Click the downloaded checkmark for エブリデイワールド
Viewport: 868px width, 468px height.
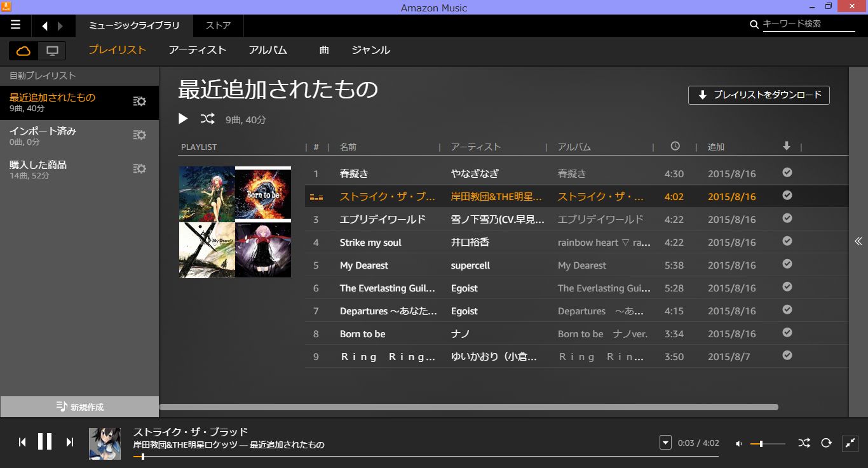pyautogui.click(x=787, y=218)
